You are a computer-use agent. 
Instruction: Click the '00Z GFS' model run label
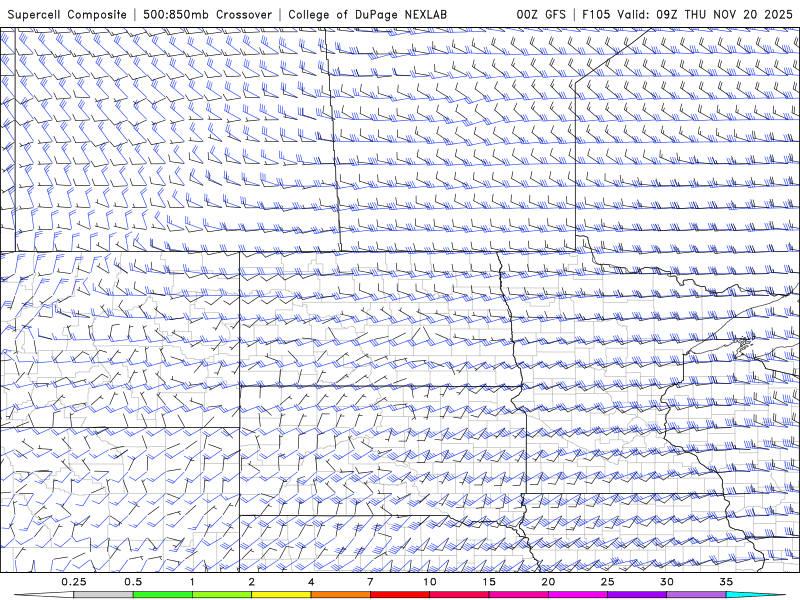(541, 14)
